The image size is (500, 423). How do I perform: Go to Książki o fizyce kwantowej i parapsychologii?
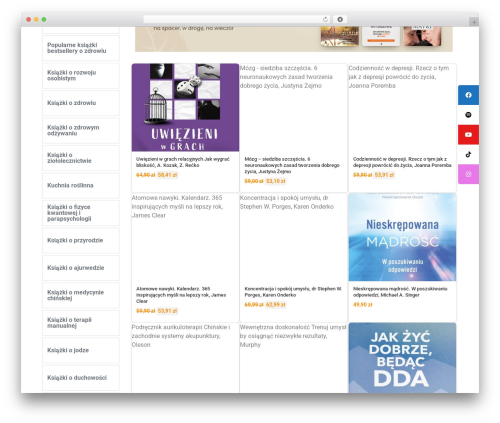coord(81,213)
